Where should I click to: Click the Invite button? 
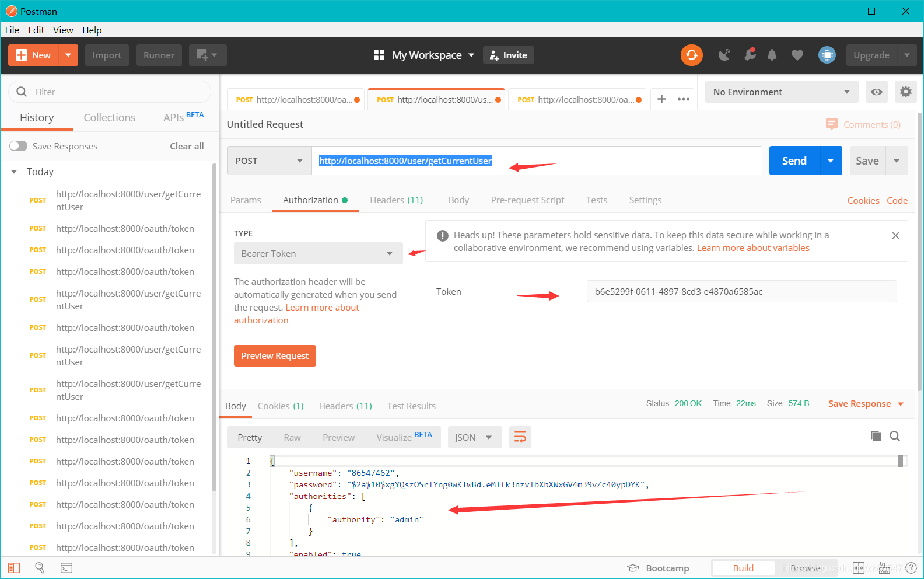coord(509,55)
